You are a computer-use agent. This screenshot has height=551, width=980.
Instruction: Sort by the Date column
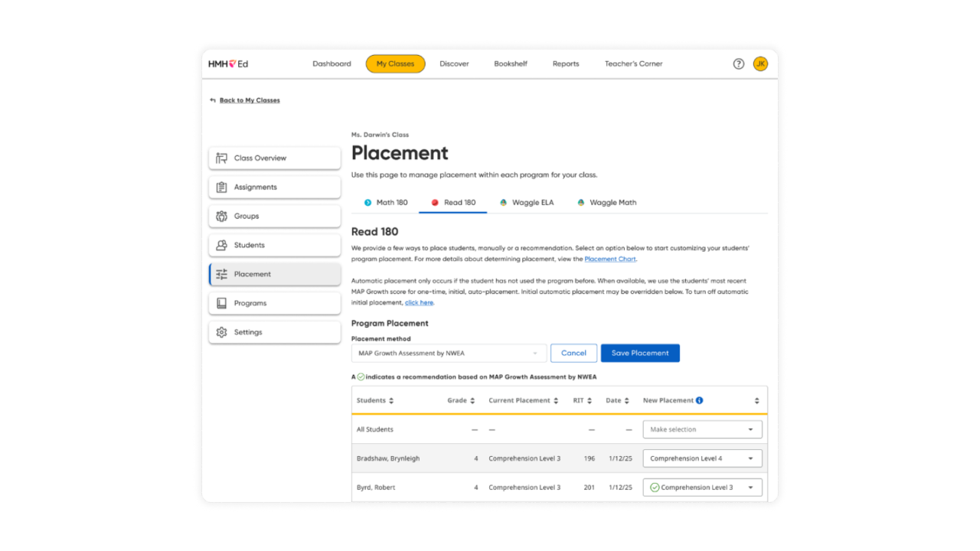[x=627, y=401]
